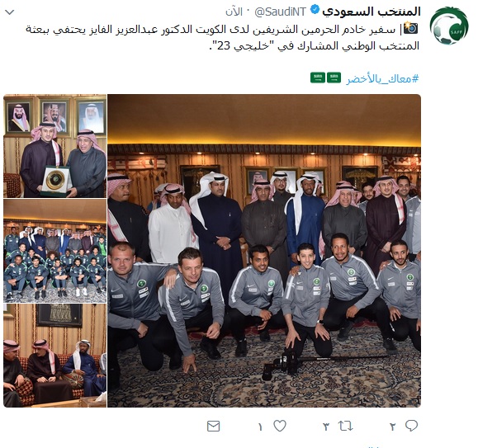Click the retweet arrows icon
This screenshot has width=478, height=448.
click(x=345, y=426)
